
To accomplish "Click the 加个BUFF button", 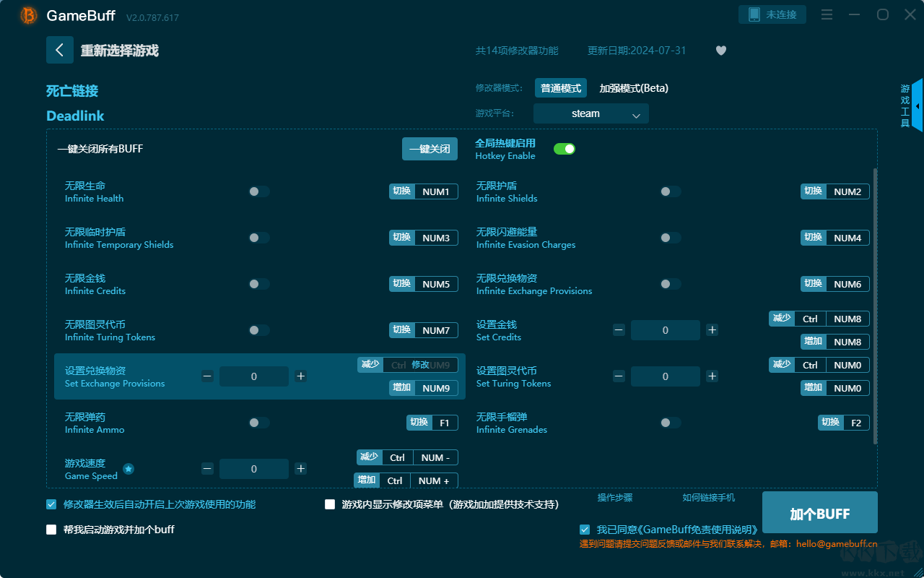I will click(x=820, y=514).
